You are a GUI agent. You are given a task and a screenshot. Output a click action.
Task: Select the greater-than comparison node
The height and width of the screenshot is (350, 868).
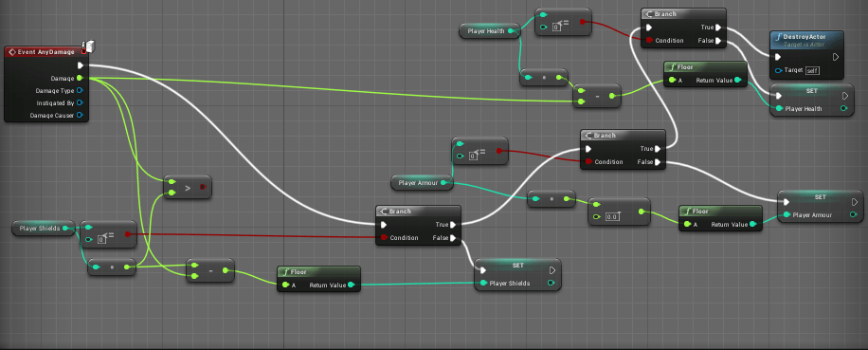coord(187,187)
